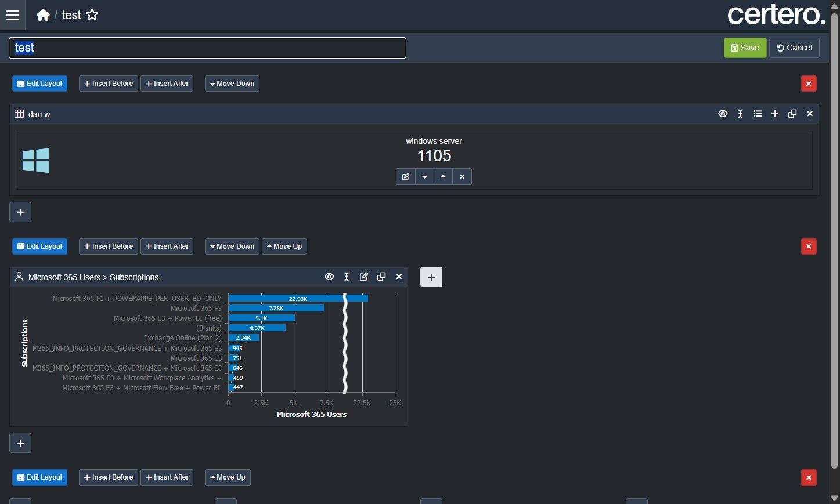Delete the dan w row with red X
The image size is (840, 504).
[809, 84]
